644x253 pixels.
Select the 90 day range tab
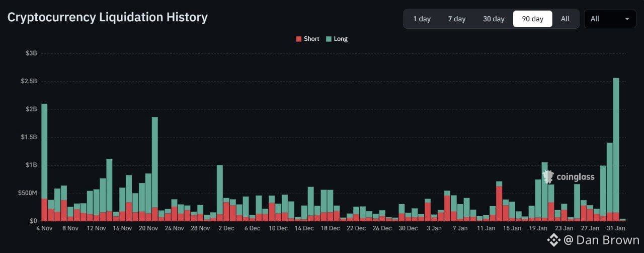coord(532,19)
